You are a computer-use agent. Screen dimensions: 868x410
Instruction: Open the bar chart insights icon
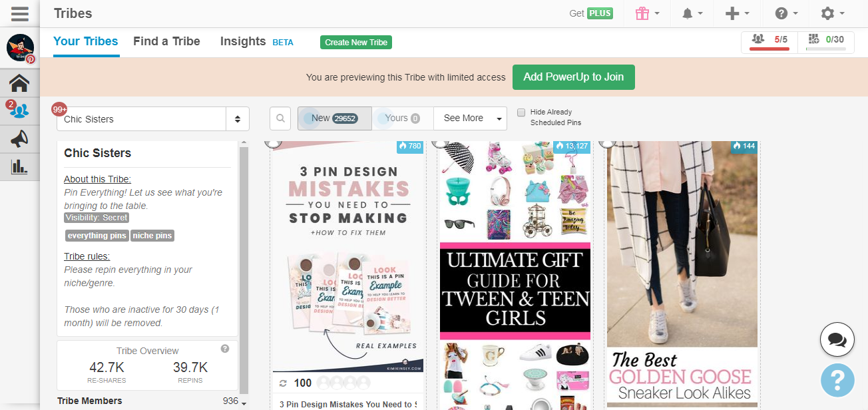tap(19, 166)
